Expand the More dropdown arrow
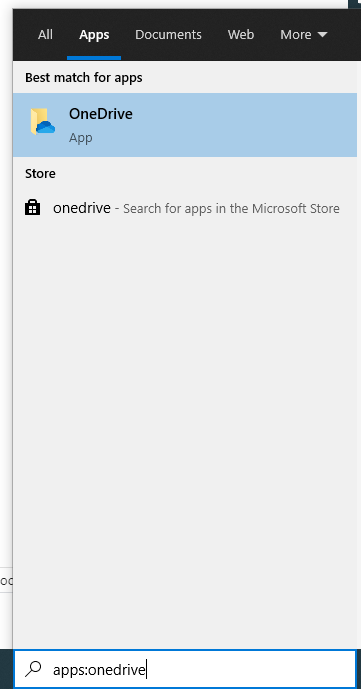The height and width of the screenshot is (689, 361). pyautogui.click(x=322, y=34)
